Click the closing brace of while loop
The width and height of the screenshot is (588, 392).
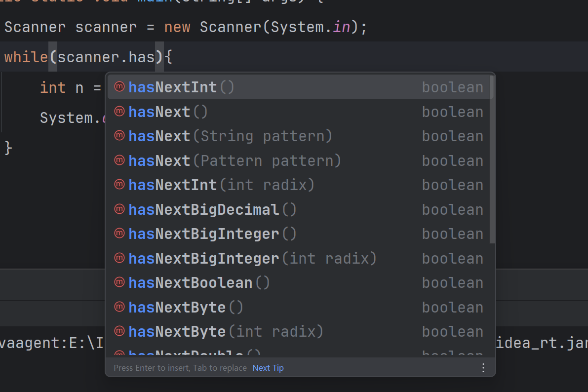coord(8,148)
